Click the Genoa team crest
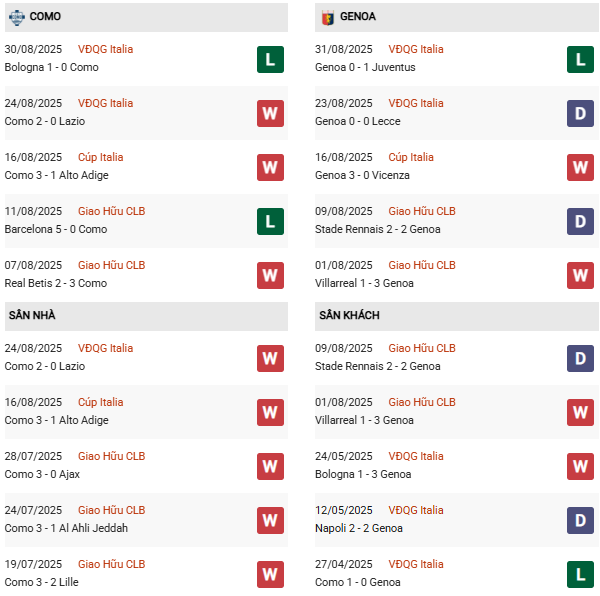This screenshot has height=596, width=600. click(328, 17)
